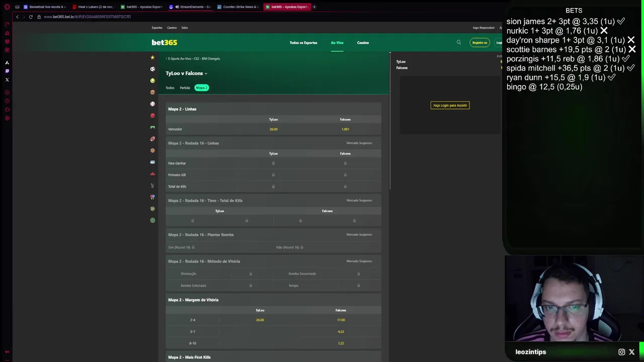644x362 pixels.
Task: Open the favorites star in sports sidebar
Action: 152,57
